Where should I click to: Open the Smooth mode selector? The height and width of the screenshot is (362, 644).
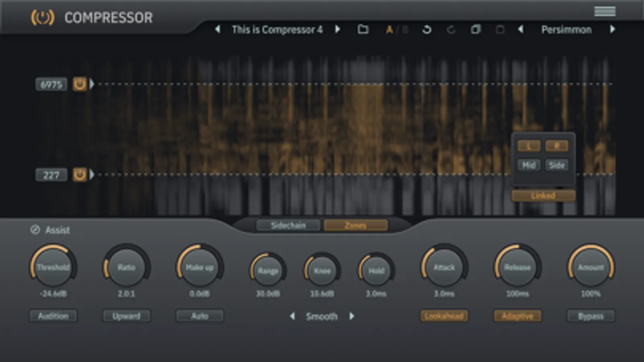pyautogui.click(x=322, y=317)
